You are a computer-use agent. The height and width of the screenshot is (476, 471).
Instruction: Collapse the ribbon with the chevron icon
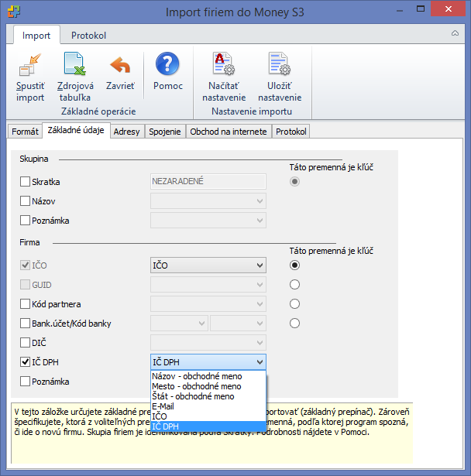point(455,33)
